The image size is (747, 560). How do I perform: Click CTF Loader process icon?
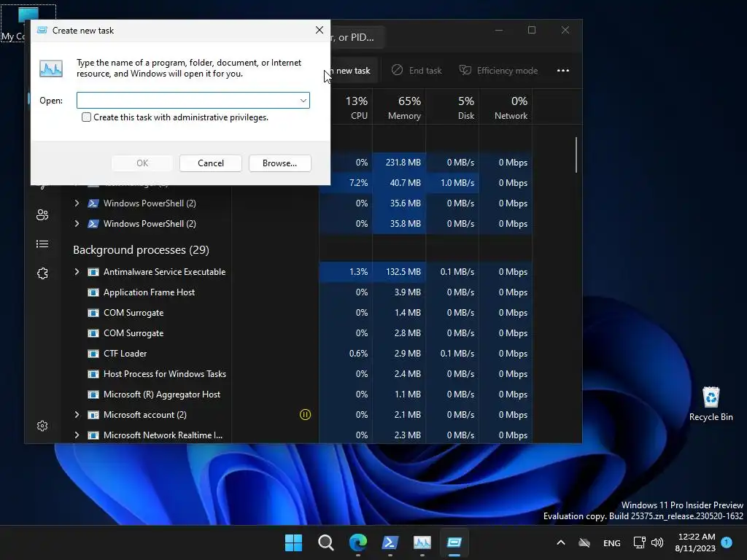[93, 354]
